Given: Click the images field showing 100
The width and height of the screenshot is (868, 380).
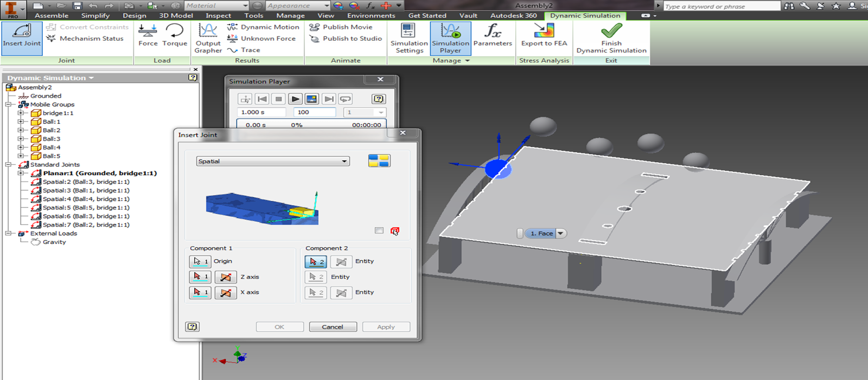Looking at the screenshot, I should tap(315, 112).
